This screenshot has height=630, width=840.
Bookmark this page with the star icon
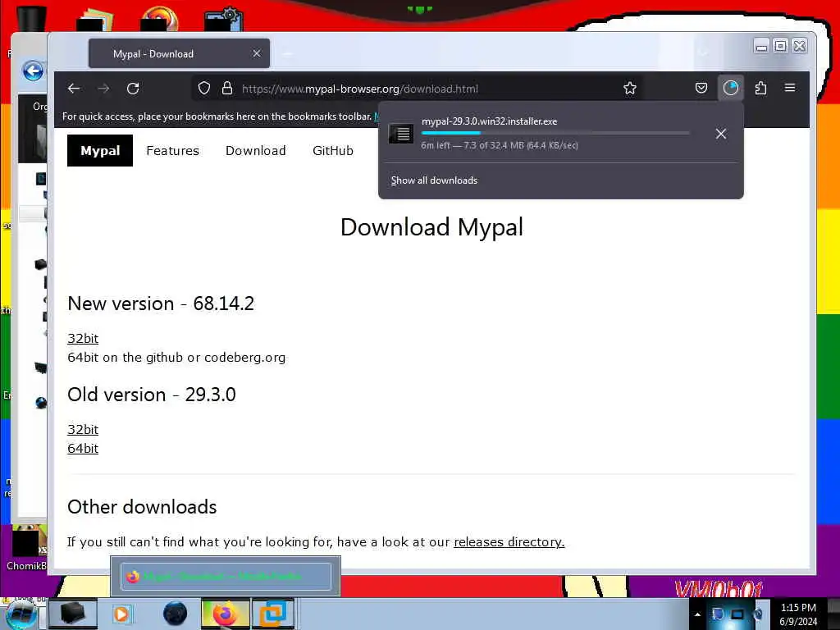coord(630,89)
